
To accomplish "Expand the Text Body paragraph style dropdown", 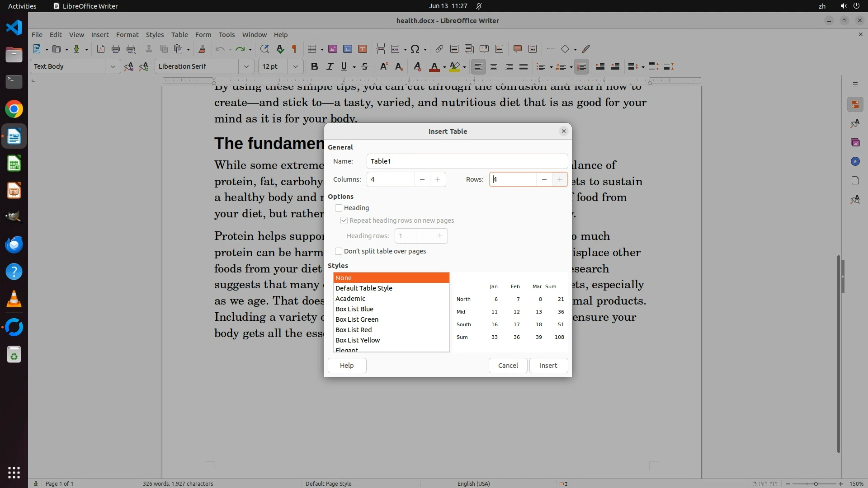I will point(113,66).
